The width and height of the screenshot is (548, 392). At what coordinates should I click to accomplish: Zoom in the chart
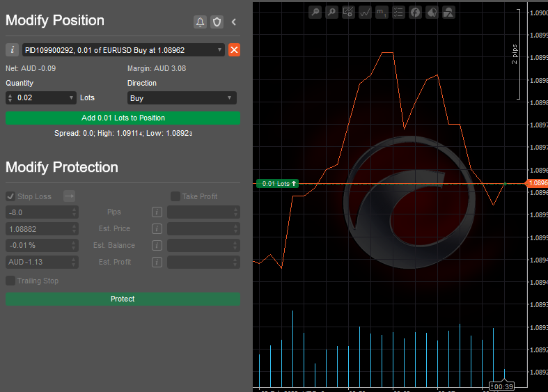[331, 13]
